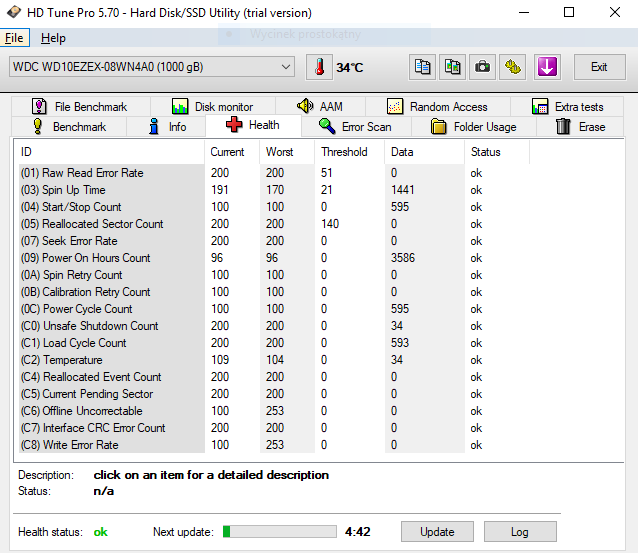
Task: Click the HD Tune Pro title bar icon
Action: pyautogui.click(x=14, y=13)
